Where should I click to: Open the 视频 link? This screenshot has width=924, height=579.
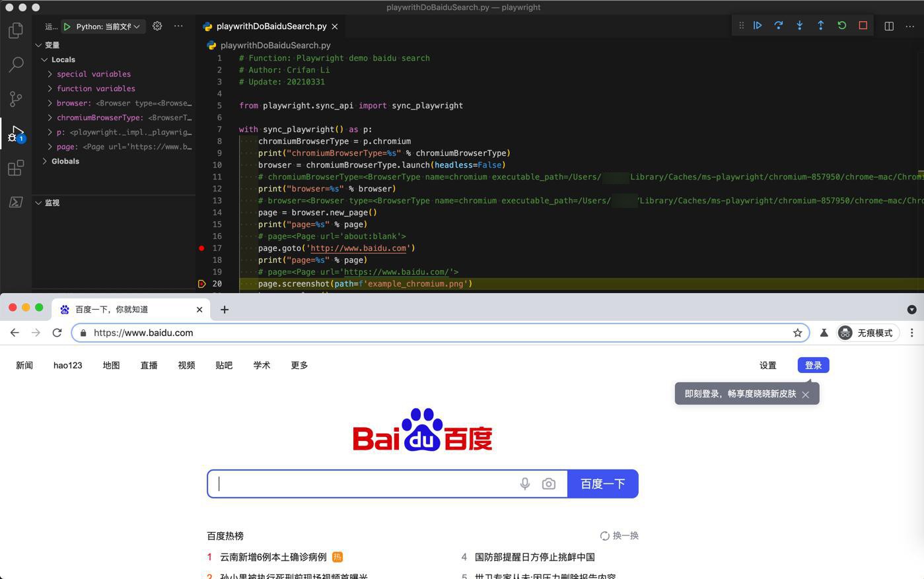186,365
